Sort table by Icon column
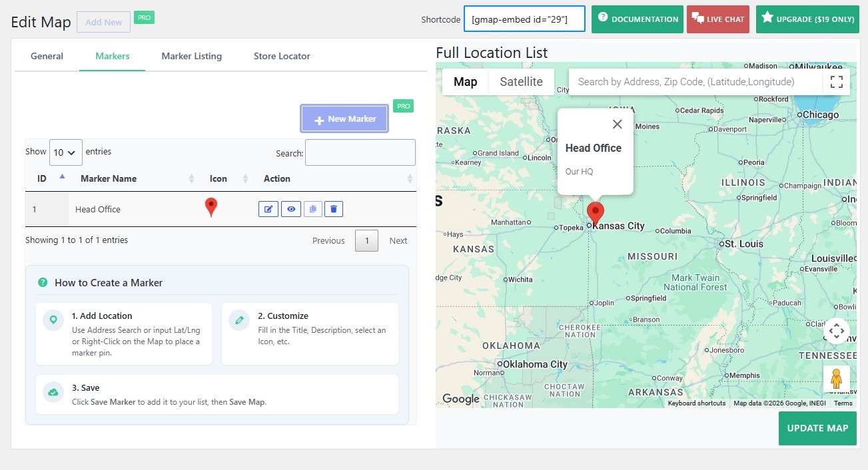Image resolution: width=868 pixels, height=470 pixels. [224, 178]
